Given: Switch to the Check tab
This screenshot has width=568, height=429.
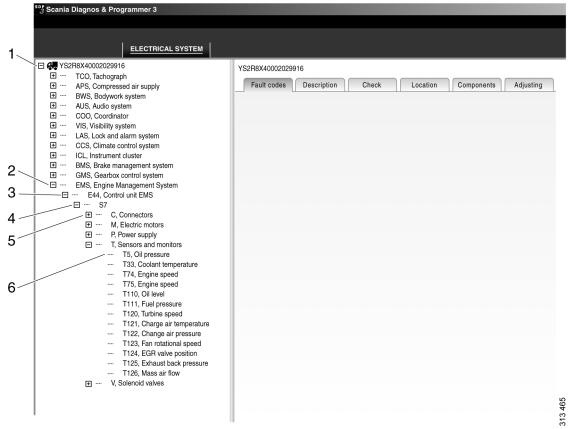Looking at the screenshot, I should pyautogui.click(x=372, y=85).
